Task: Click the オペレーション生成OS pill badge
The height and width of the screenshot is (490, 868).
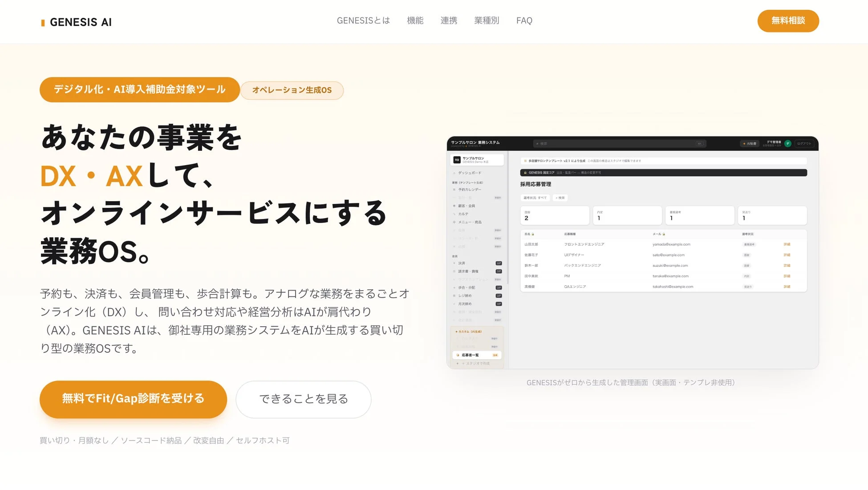Action: (x=292, y=90)
